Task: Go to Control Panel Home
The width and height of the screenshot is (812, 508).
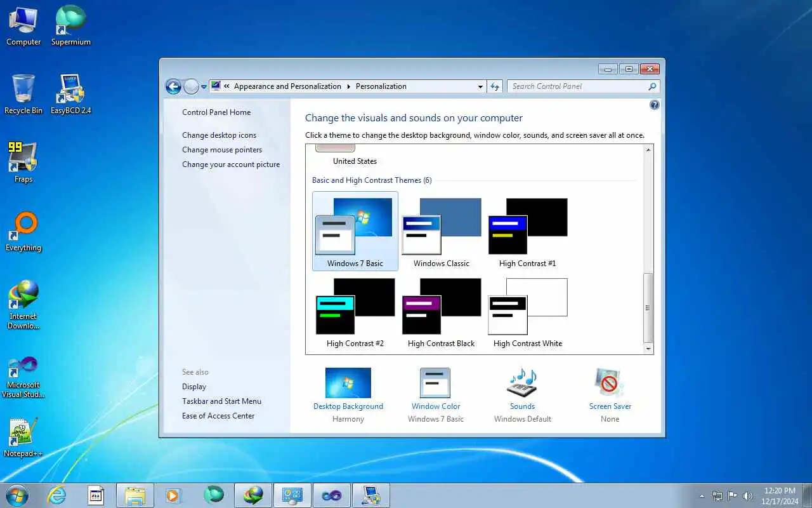Action: tap(216, 112)
